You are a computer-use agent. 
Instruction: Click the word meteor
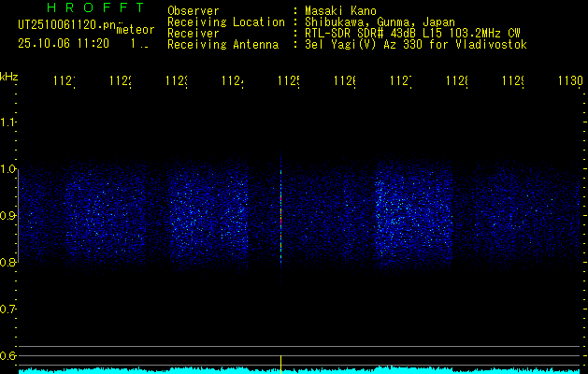136,30
